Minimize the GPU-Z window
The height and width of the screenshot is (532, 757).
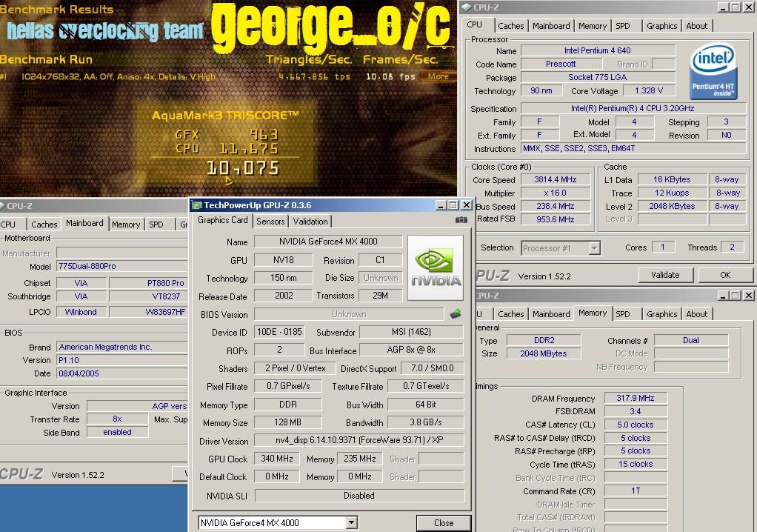click(x=440, y=205)
